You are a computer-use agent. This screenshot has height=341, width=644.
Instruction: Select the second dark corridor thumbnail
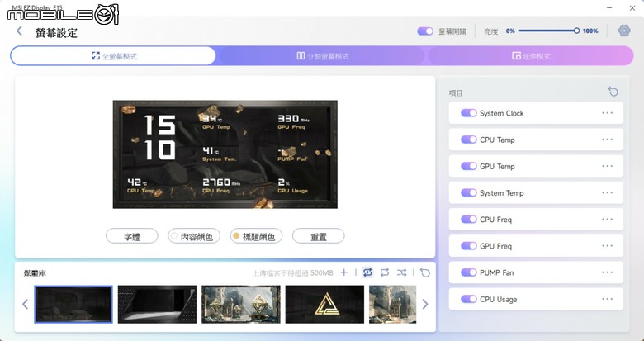(158, 305)
